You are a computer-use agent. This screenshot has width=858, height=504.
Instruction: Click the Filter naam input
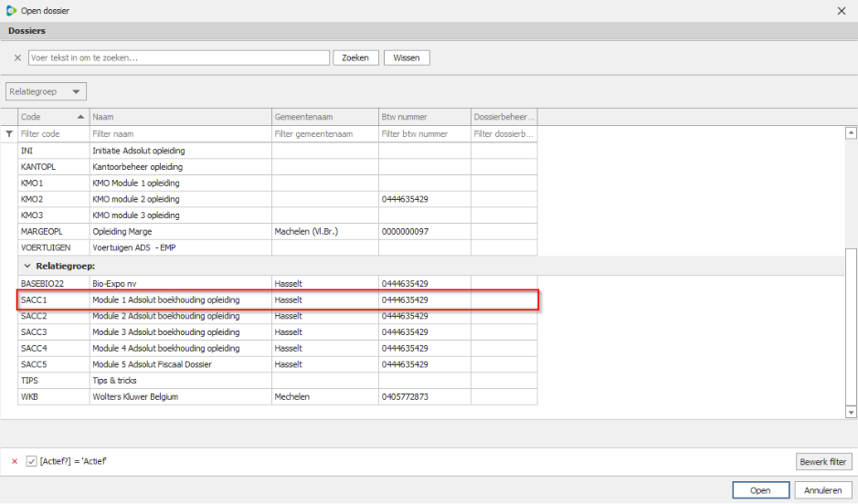(x=181, y=134)
